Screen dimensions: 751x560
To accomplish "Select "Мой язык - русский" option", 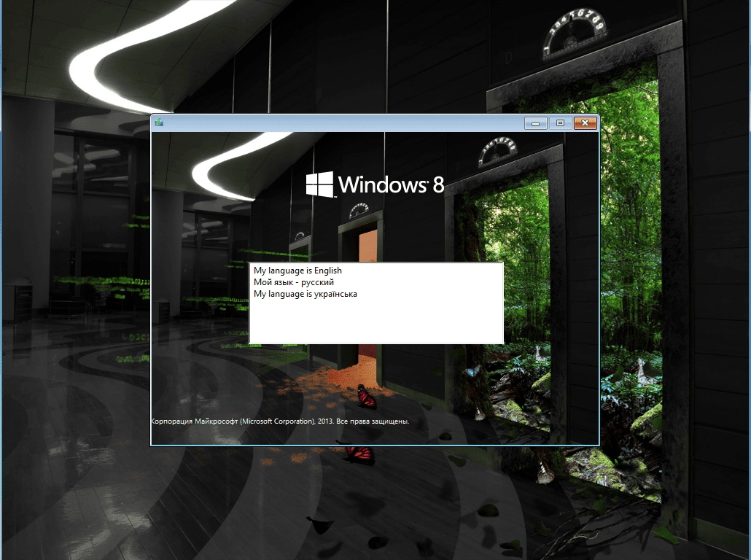I will click(x=294, y=282).
